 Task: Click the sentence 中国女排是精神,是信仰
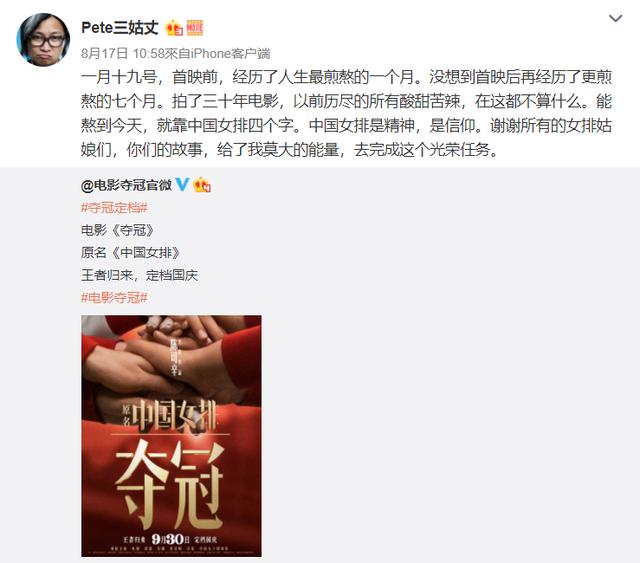pyautogui.click(x=397, y=125)
